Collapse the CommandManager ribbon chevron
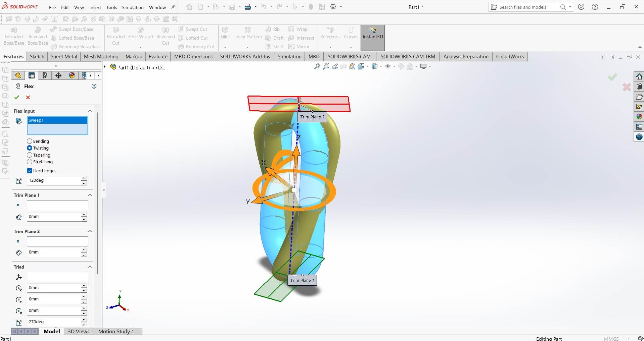 coord(640,47)
